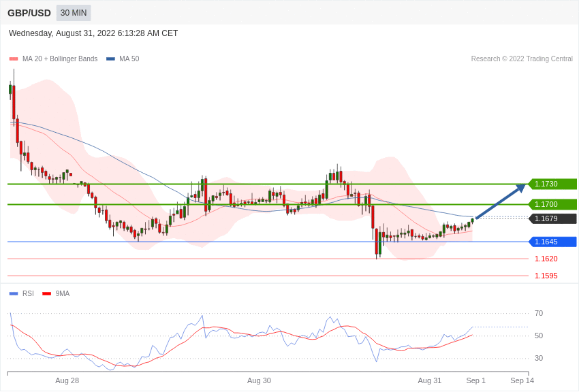The image size is (579, 392).
Task: Click the Aug 30 date axis label
Action: 259,380
